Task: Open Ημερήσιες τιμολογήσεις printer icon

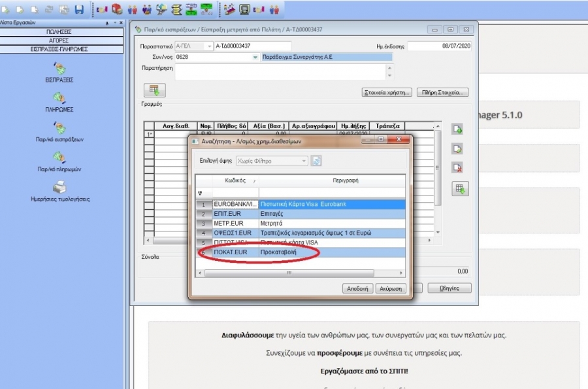Action: (x=59, y=188)
